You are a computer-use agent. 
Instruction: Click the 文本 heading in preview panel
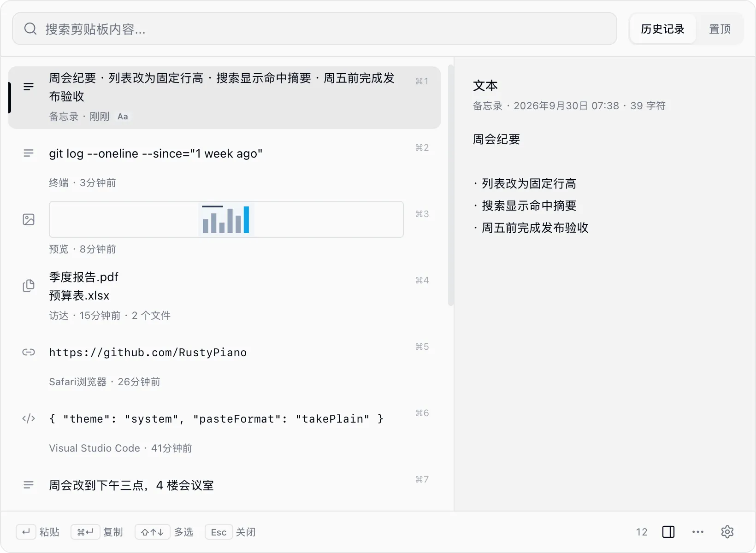pyautogui.click(x=485, y=86)
